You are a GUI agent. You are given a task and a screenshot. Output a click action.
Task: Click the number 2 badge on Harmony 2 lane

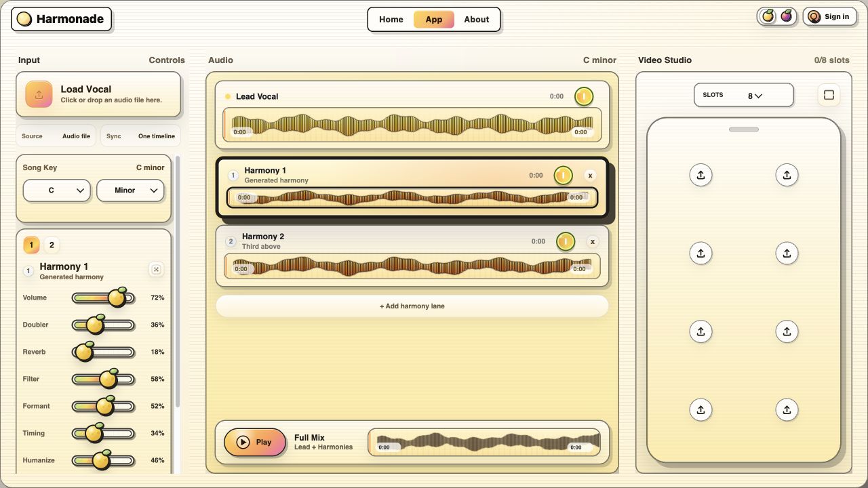[x=231, y=241]
